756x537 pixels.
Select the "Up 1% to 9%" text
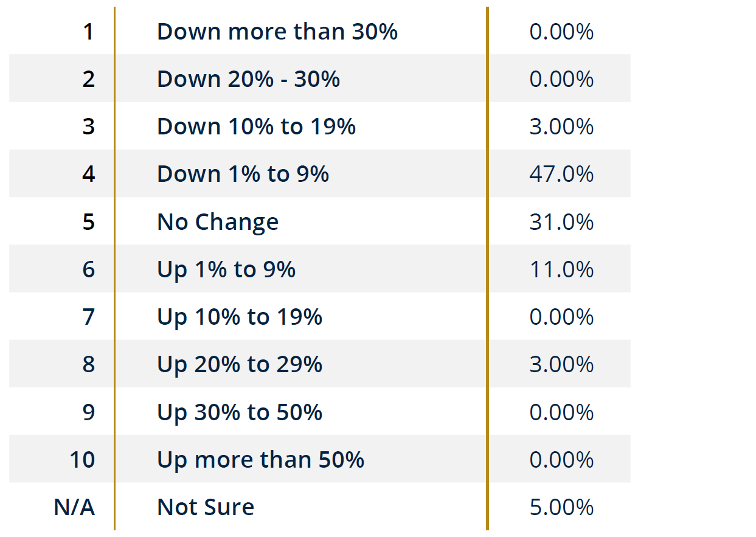[x=226, y=269]
